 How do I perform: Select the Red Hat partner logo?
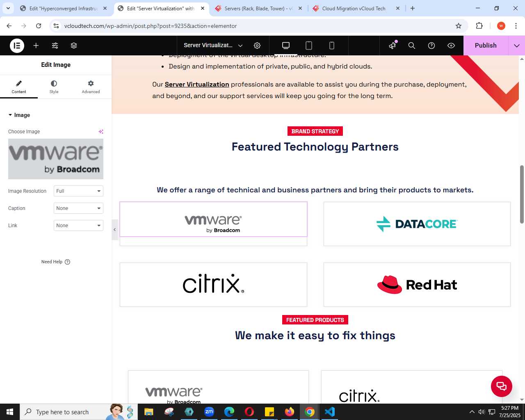pyautogui.click(x=417, y=285)
